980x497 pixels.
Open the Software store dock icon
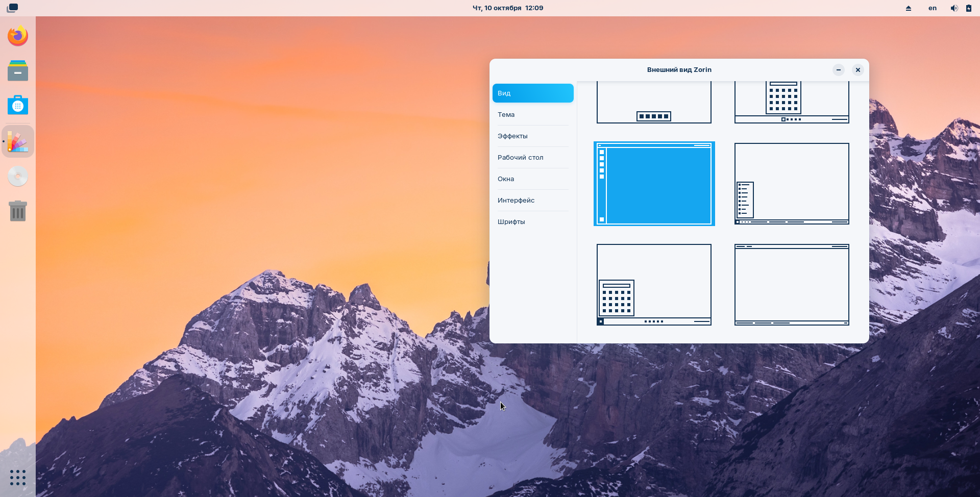(18, 105)
